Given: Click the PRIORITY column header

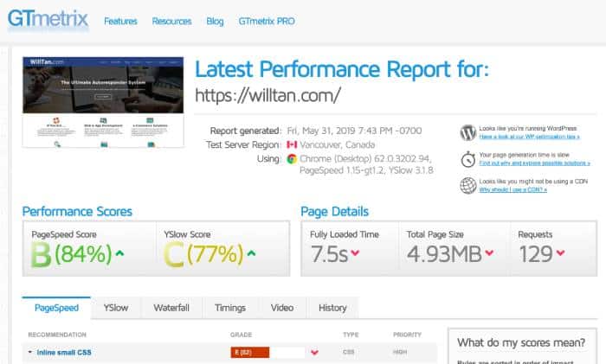Looking at the screenshot, I should 408,335.
